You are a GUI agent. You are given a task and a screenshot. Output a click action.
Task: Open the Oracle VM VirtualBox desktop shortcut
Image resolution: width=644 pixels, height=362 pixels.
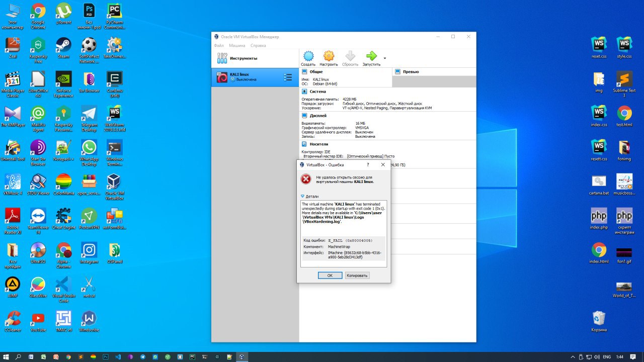114,187
